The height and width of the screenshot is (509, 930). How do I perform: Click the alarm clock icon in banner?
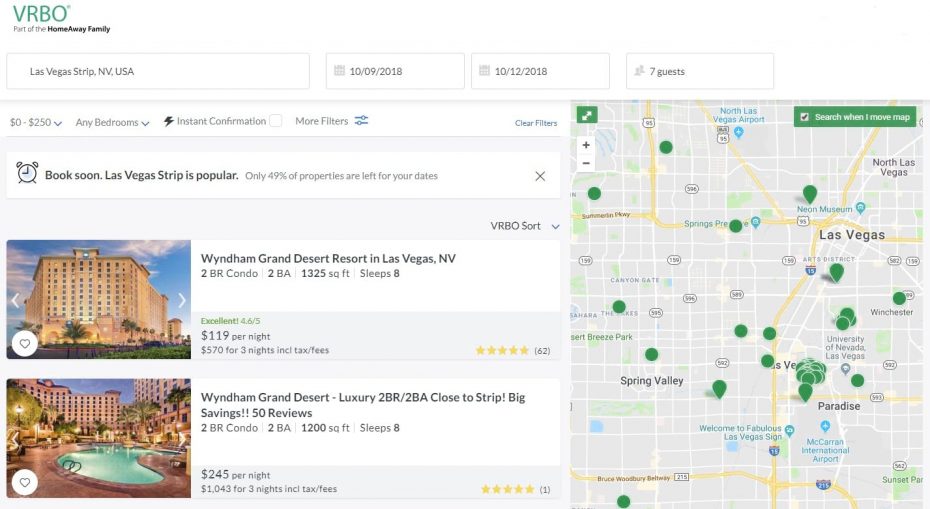(27, 173)
